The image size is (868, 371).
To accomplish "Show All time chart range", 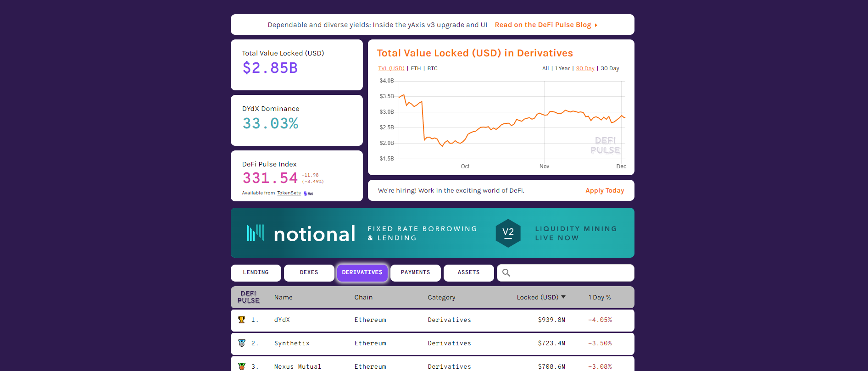I will pyautogui.click(x=545, y=68).
